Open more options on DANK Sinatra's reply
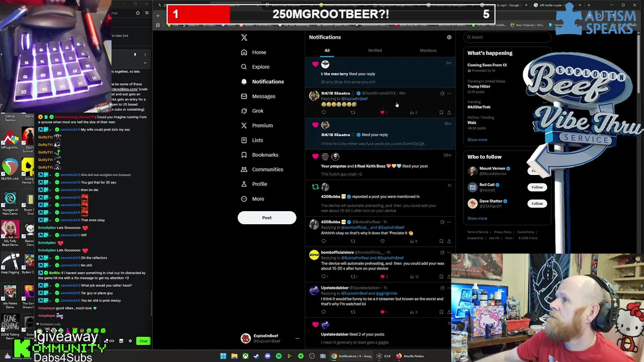This screenshot has height=362, width=644. tap(449, 93)
